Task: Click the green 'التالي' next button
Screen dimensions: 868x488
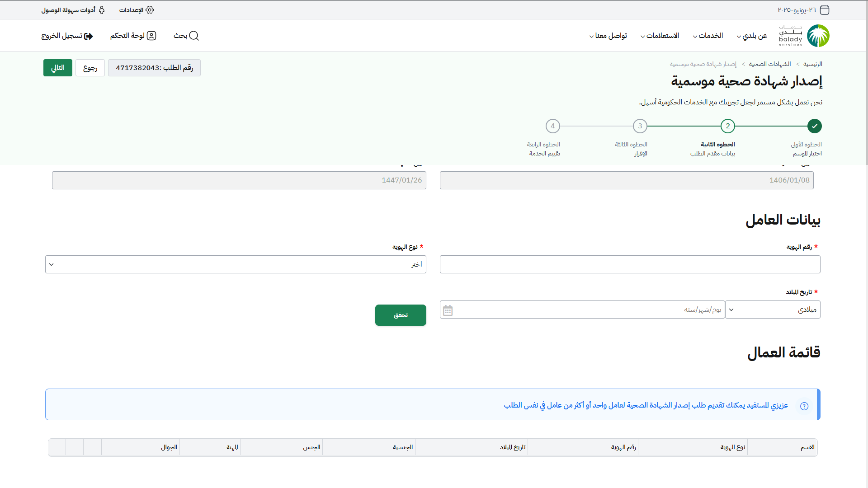Action: [x=57, y=68]
